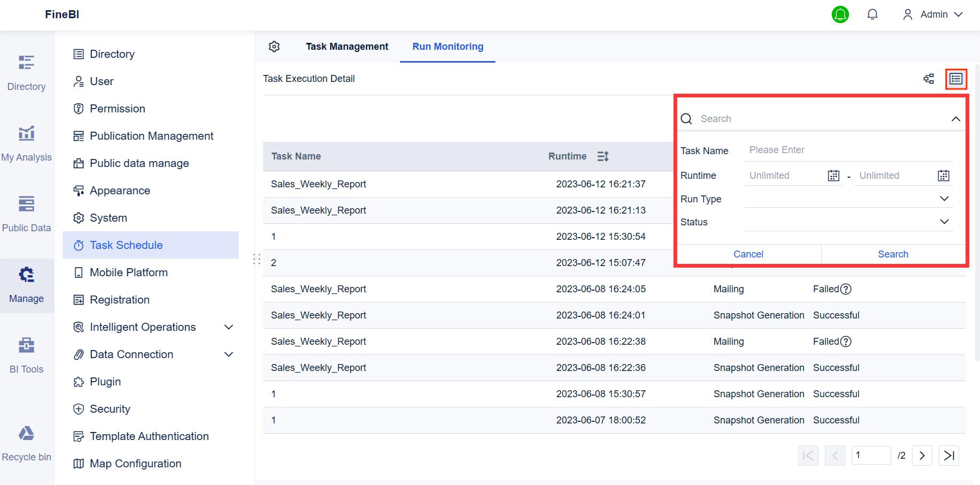Viewport: 980px width, 485px height.
Task: View error details for the Failed mailing task
Action: pos(846,289)
